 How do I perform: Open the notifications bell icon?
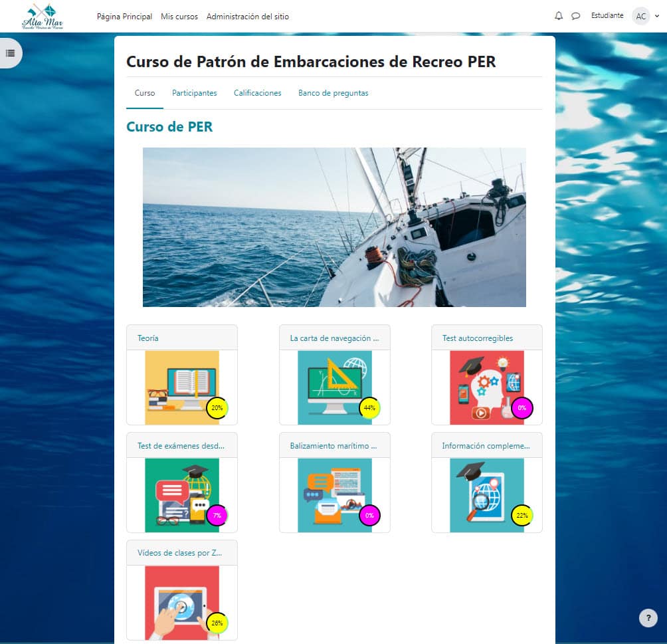pos(558,16)
